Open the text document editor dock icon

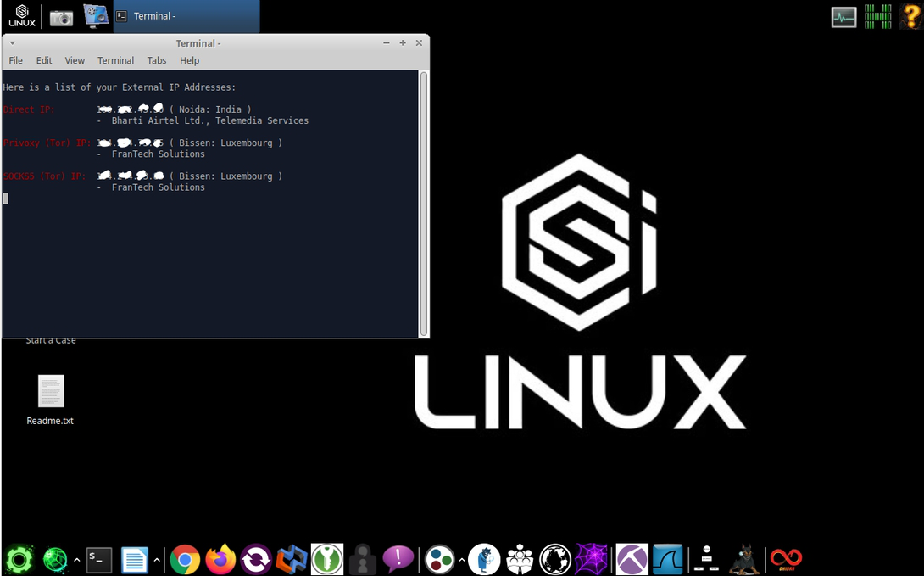click(x=134, y=560)
